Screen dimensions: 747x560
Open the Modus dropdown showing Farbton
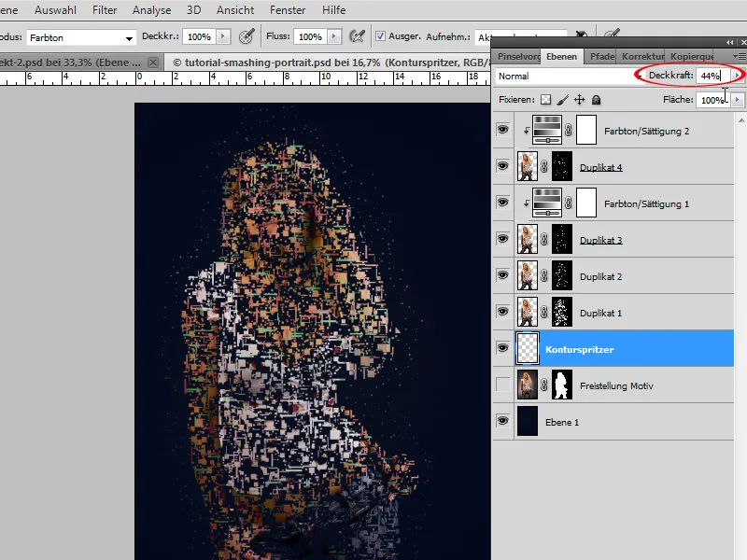pos(81,37)
